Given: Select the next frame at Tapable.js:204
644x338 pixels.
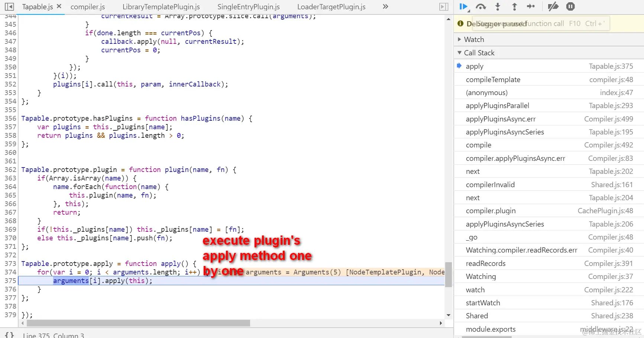Looking at the screenshot, I should tap(548, 198).
